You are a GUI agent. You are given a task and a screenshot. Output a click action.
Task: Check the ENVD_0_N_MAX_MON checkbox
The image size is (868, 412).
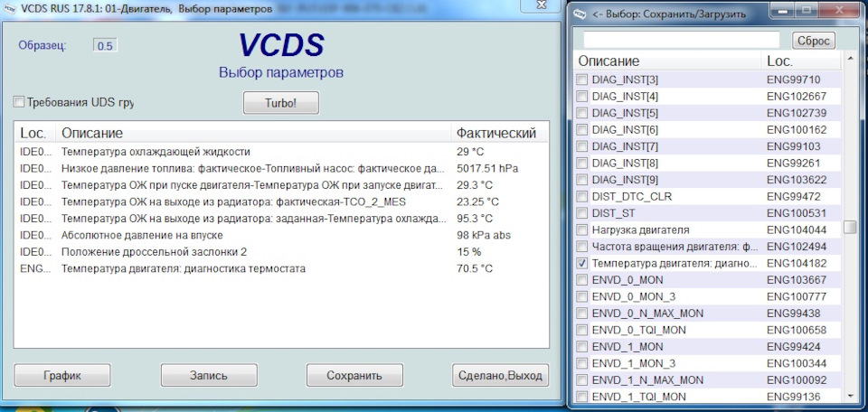[x=581, y=313]
